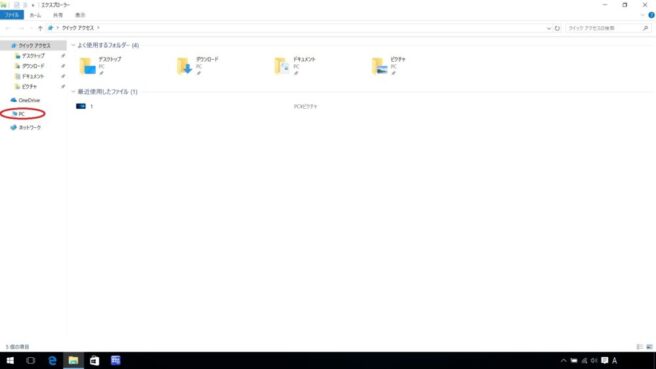Open the quick access toolbar dropdown arrow
656x369 pixels.
(x=33, y=5)
